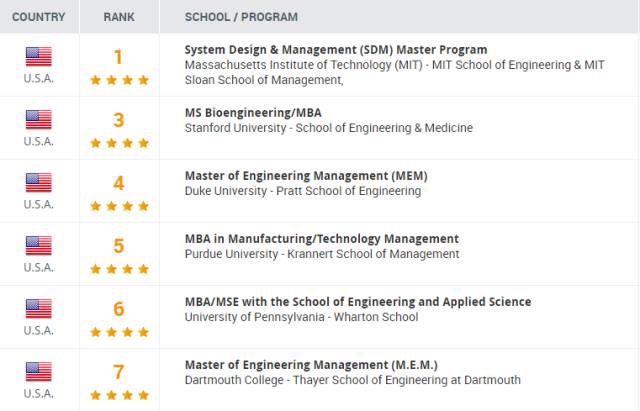
Task: Click the USA flag in Duke University row
Action: 39,182
